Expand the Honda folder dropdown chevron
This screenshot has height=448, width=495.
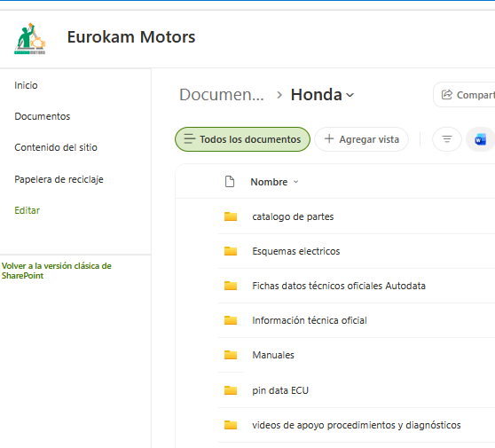click(x=350, y=95)
